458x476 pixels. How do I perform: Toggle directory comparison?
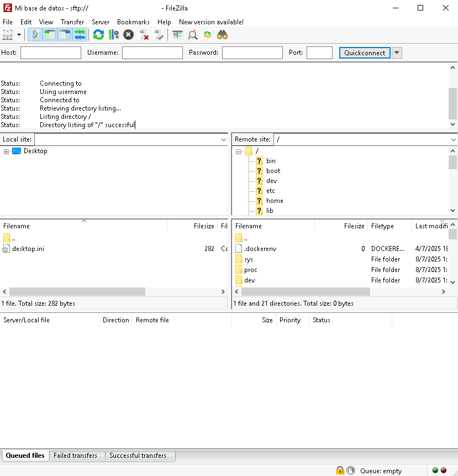click(193, 35)
